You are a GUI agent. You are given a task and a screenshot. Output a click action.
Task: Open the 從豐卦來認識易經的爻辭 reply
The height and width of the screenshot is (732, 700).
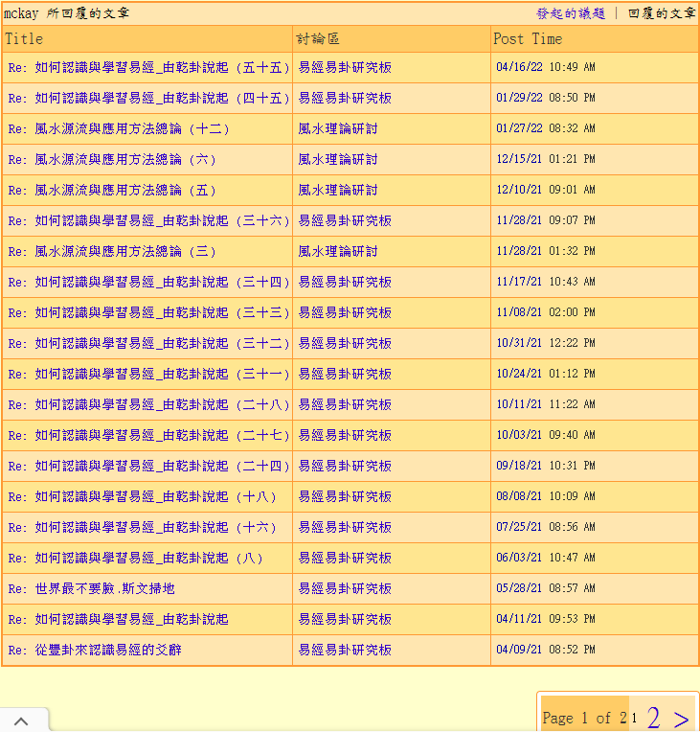point(95,651)
